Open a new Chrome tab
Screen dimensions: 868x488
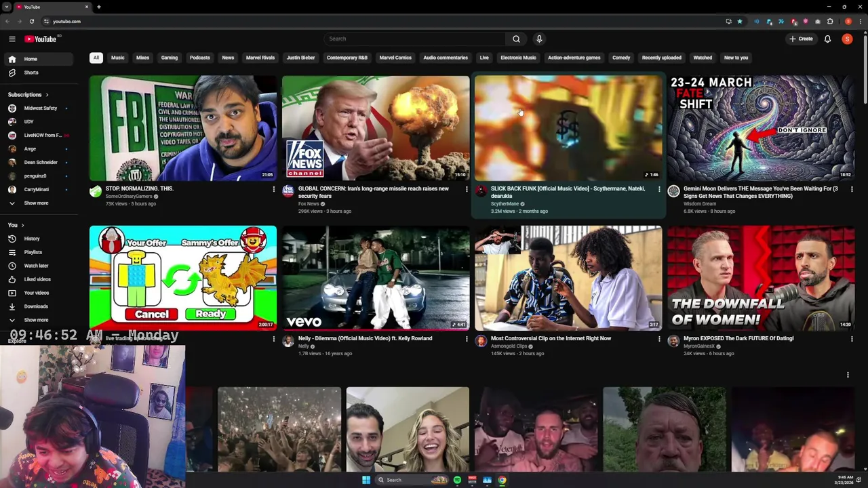(x=98, y=7)
